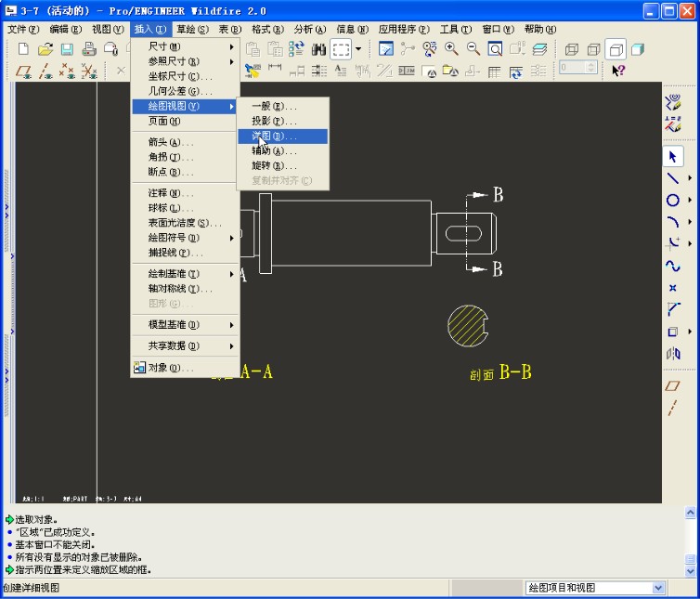
Task: Toggle datum axes display icon
Action: (45, 71)
